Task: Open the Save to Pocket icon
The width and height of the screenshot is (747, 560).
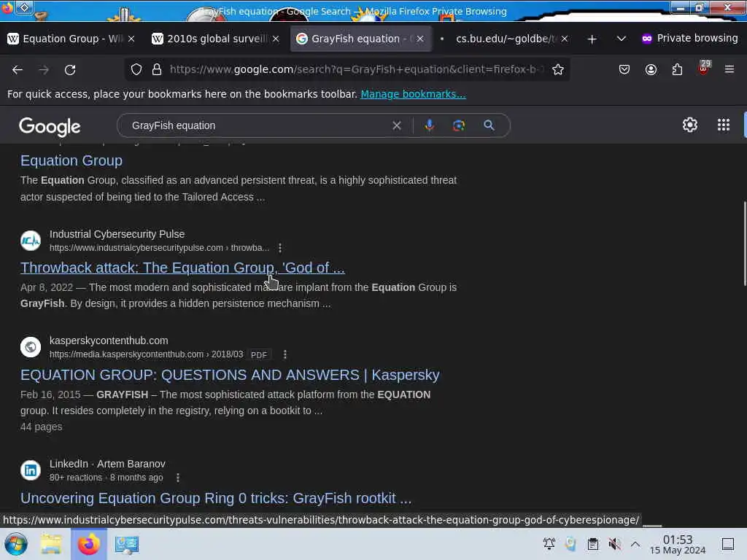Action: coord(624,69)
